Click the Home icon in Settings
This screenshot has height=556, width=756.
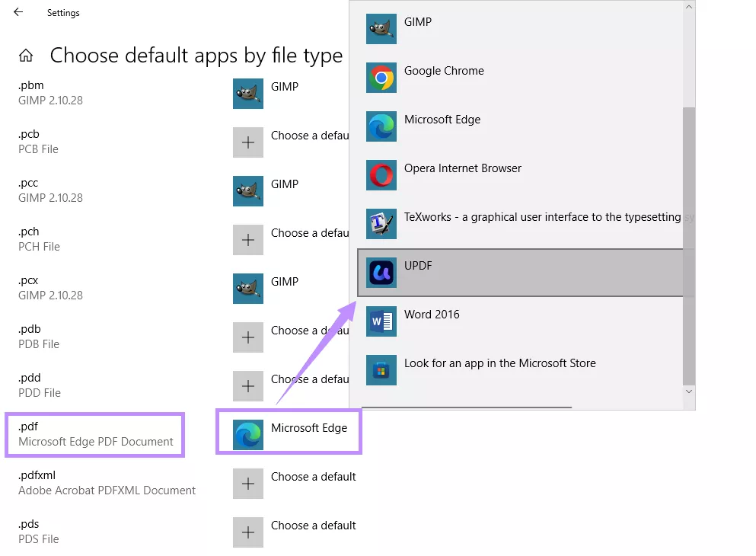click(x=26, y=55)
